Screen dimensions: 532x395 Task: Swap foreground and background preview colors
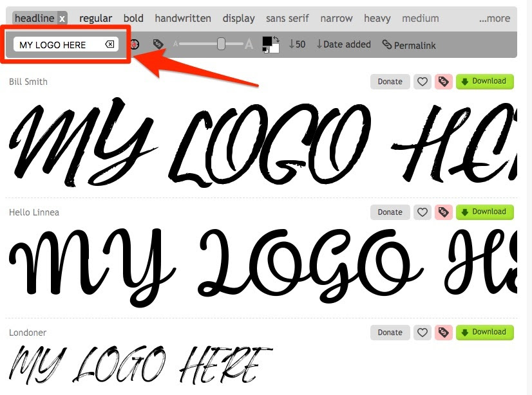(x=276, y=39)
